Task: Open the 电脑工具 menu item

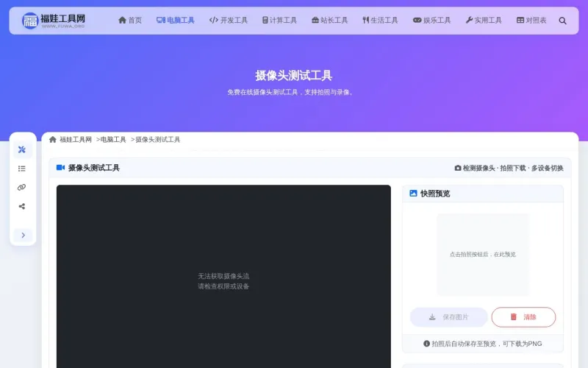Action: (x=175, y=21)
